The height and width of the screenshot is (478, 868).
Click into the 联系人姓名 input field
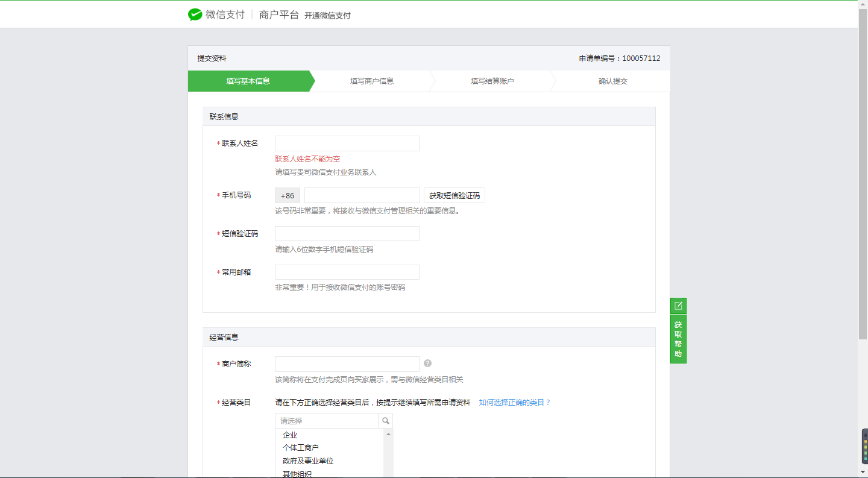[x=347, y=143]
